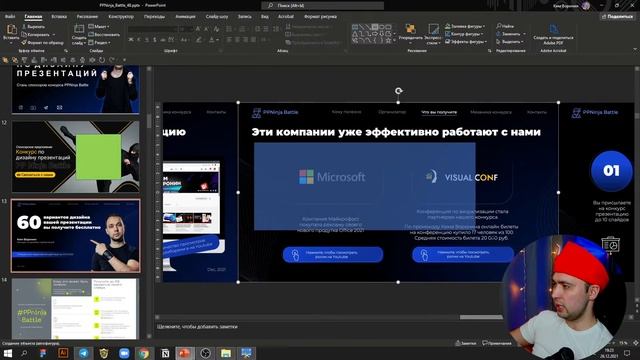
Task: Click the notes area placeholder
Action: tap(197, 327)
